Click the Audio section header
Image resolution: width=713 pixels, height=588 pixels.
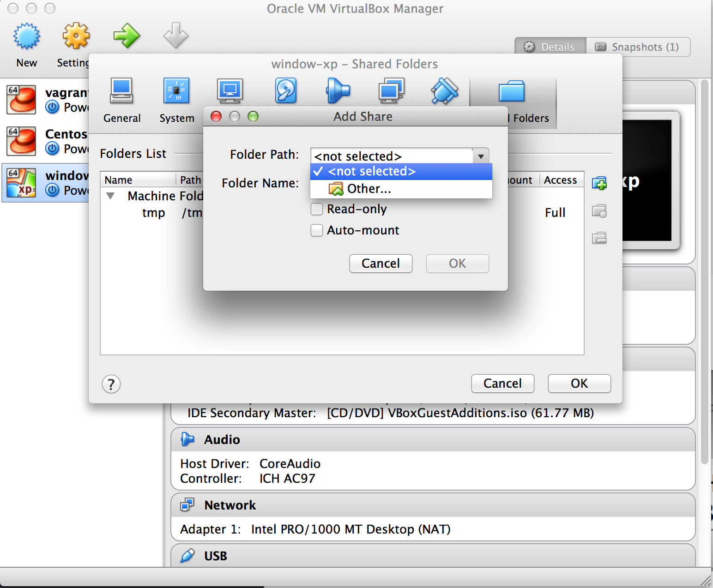pyautogui.click(x=433, y=440)
